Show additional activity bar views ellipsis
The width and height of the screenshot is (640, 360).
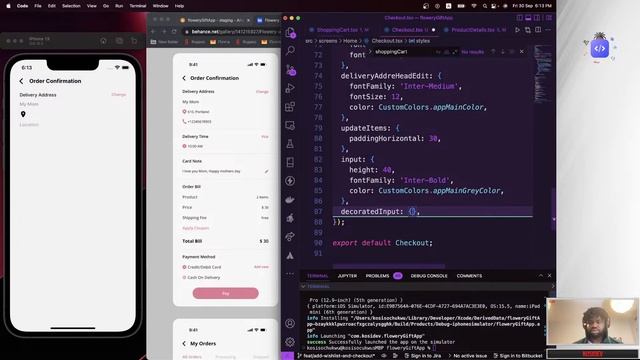(290, 273)
